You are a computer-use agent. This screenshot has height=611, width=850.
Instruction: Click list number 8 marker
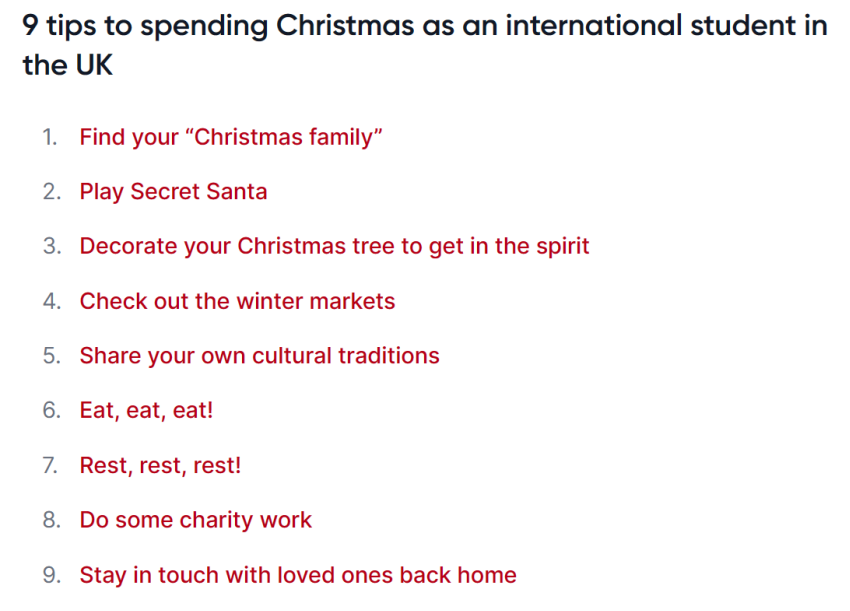click(52, 520)
